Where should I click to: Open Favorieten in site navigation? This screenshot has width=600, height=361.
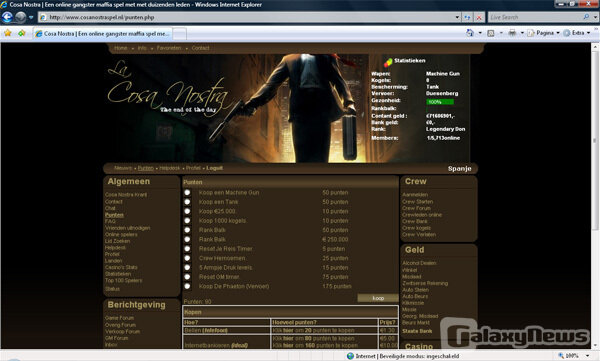(169, 48)
